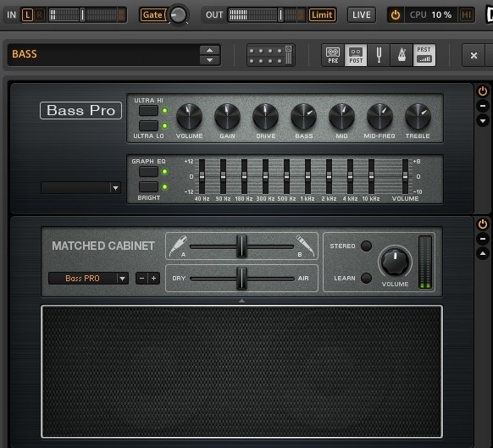The height and width of the screenshot is (448, 493).
Task: Click microphone A icon
Action: tap(178, 246)
